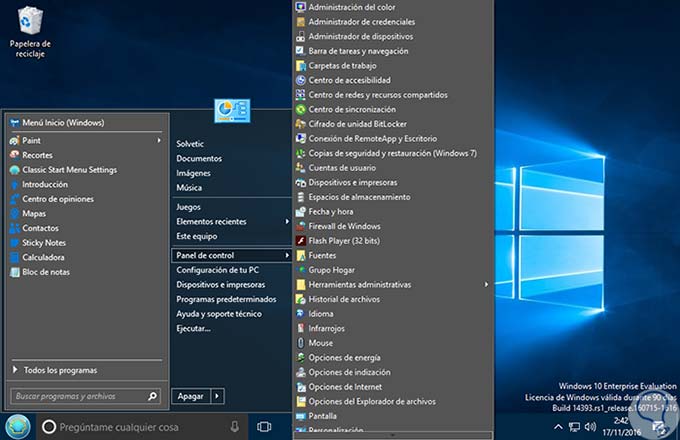
Task: Click the Cortana circle icon
Action: [49, 427]
